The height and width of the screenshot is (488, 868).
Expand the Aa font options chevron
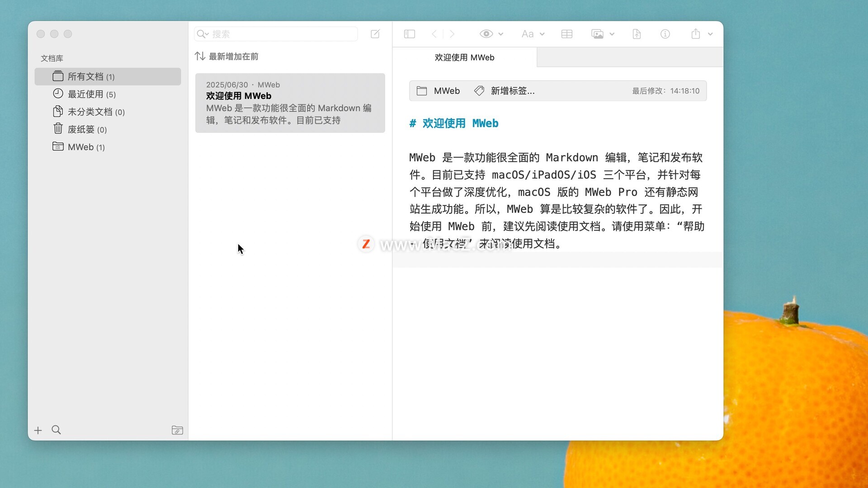542,34
